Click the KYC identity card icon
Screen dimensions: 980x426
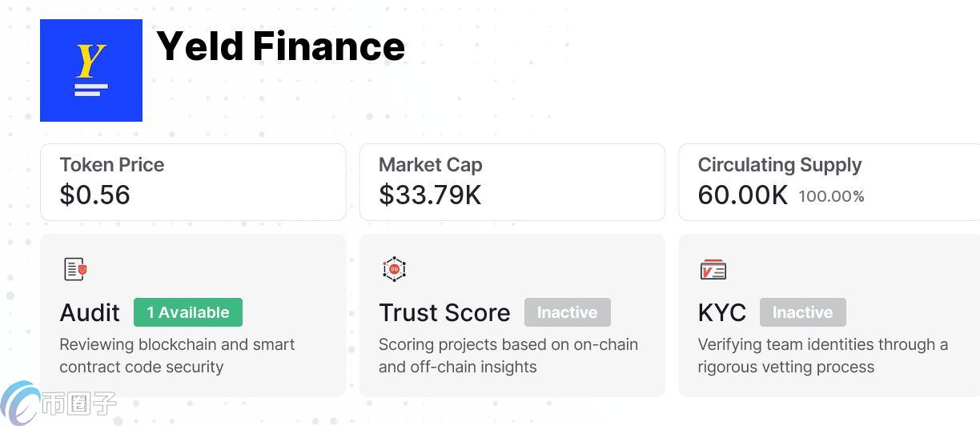pyautogui.click(x=713, y=269)
